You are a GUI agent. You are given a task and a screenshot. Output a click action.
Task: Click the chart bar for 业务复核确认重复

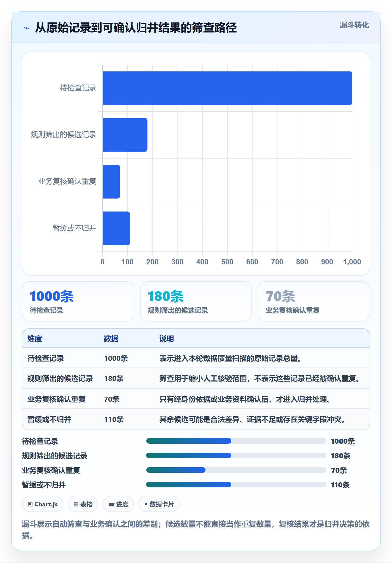coord(111,182)
